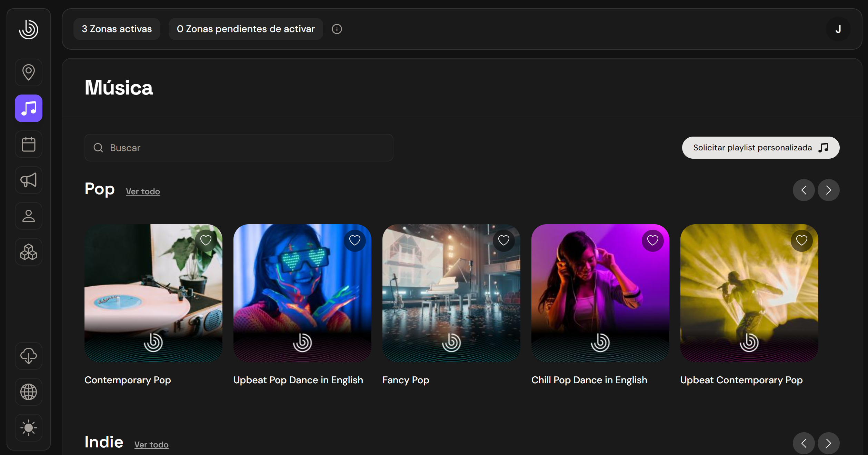The image size is (868, 455).
Task: Select the 3 Zonas activas tab
Action: [x=117, y=29]
